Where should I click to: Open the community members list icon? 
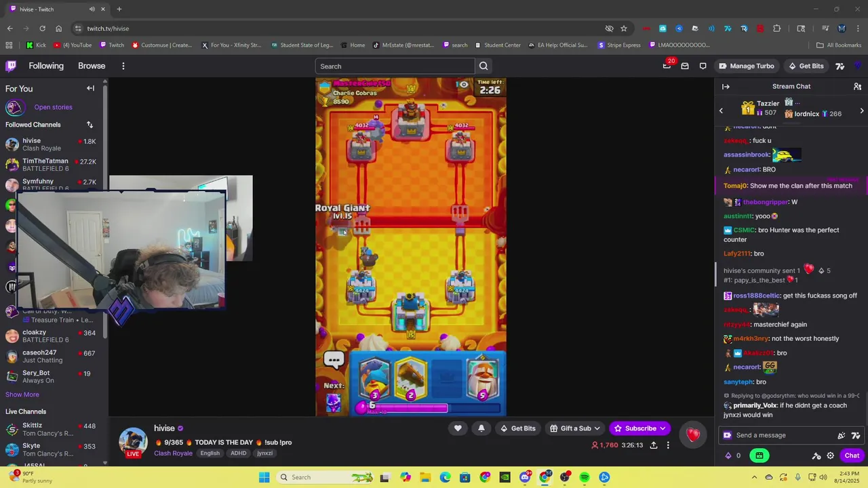[857, 87]
